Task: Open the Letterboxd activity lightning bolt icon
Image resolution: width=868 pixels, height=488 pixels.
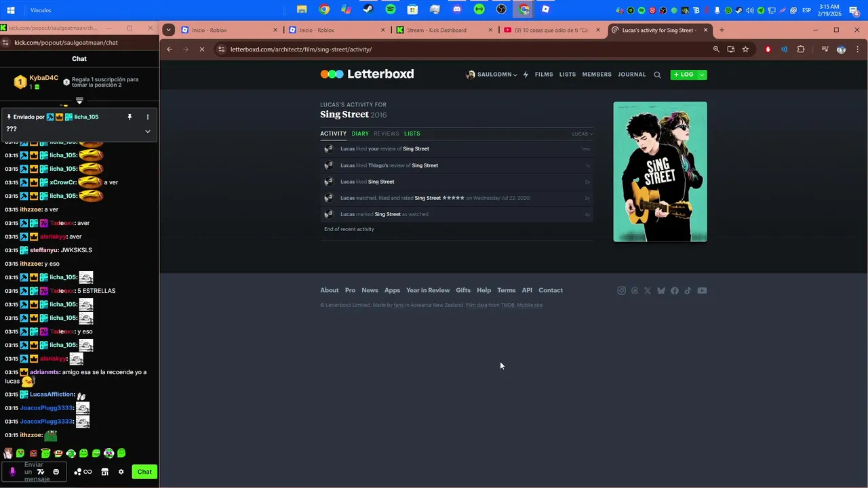Action: [x=526, y=75]
